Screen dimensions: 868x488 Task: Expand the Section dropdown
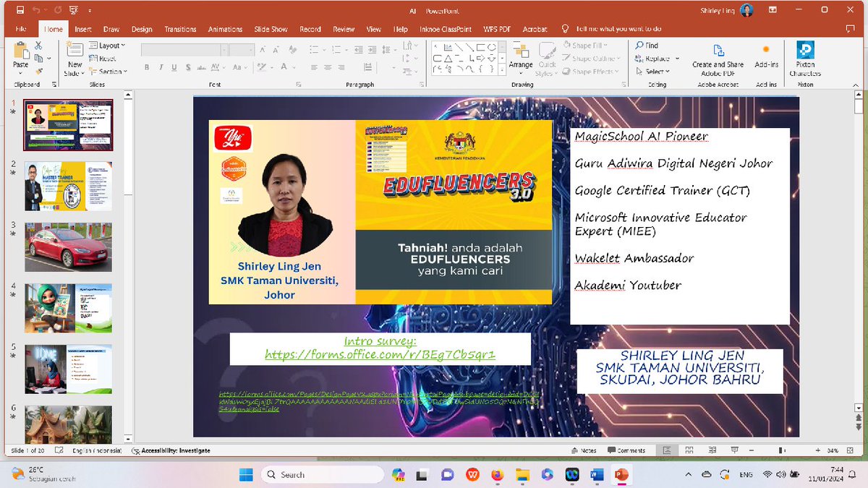pyautogui.click(x=109, y=72)
